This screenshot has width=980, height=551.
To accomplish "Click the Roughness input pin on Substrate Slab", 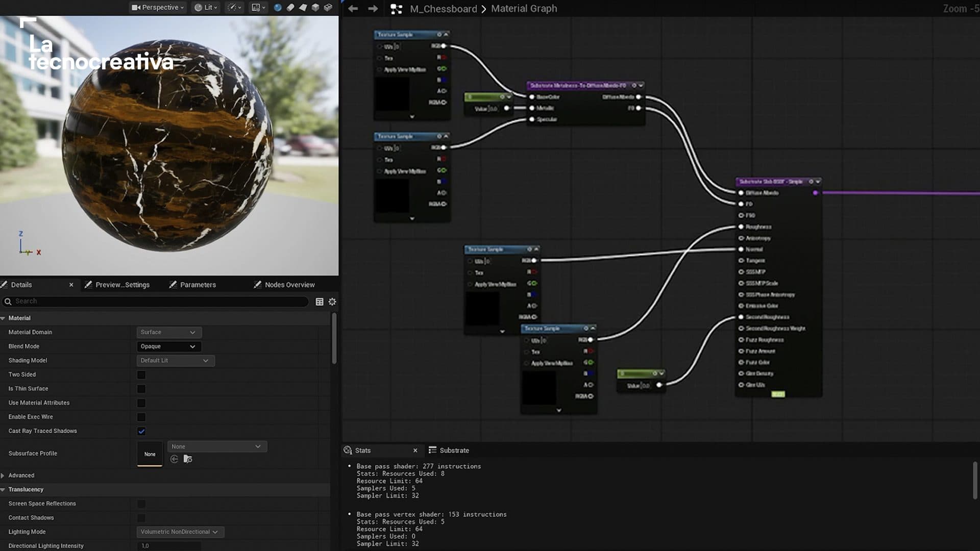I will point(741,227).
